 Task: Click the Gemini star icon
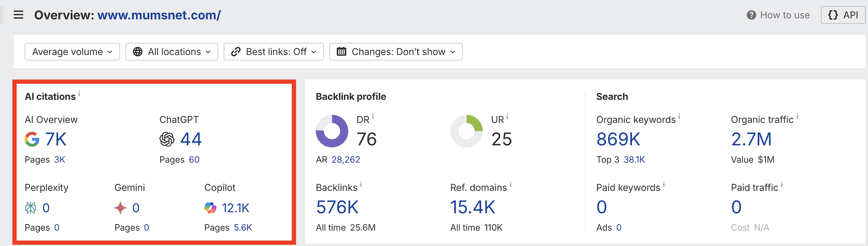click(120, 208)
